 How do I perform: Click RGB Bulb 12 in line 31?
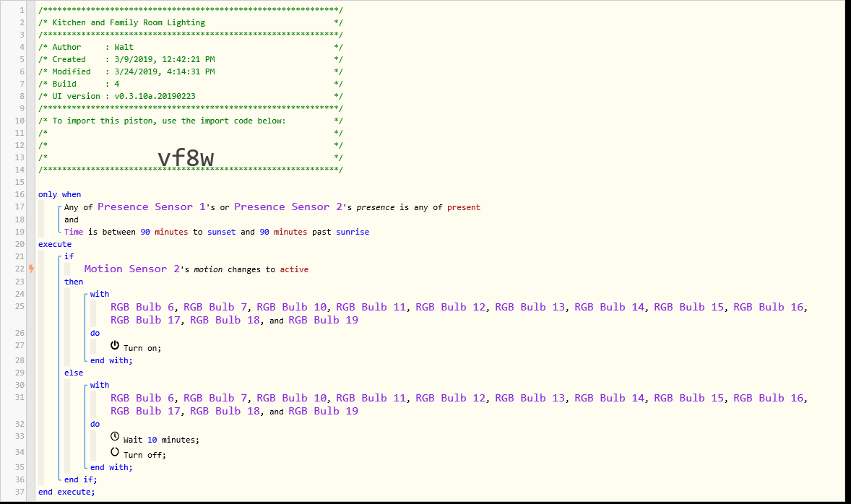451,398
